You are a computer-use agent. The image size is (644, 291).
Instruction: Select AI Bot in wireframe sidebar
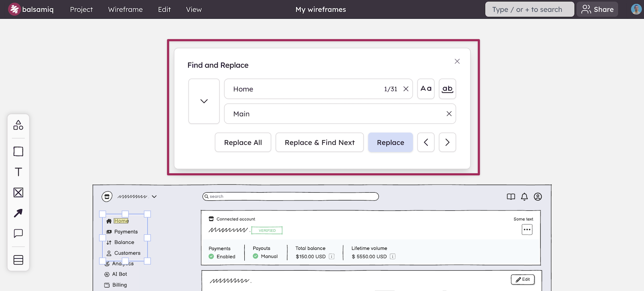tap(119, 274)
